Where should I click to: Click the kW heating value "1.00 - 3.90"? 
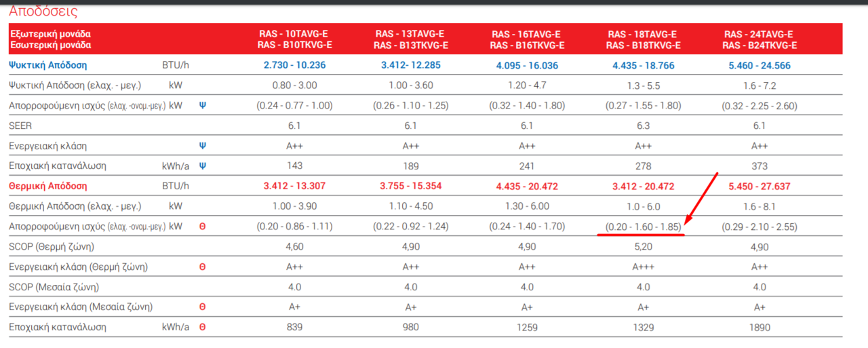(x=294, y=206)
